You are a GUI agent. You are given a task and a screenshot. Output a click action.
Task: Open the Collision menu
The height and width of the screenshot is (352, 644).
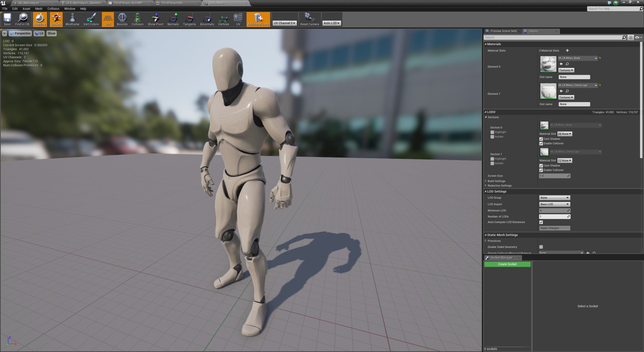[x=53, y=9]
